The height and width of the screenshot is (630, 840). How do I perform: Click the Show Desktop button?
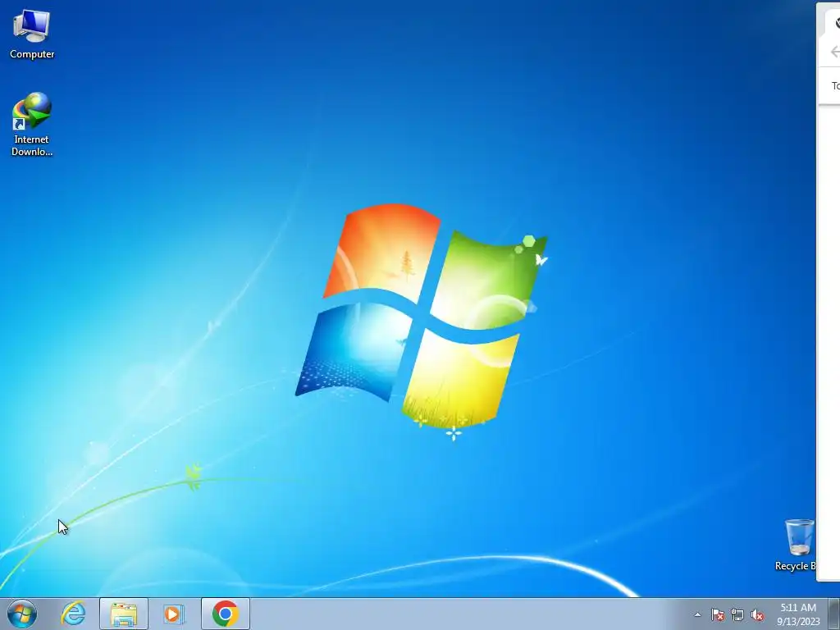(x=834, y=614)
